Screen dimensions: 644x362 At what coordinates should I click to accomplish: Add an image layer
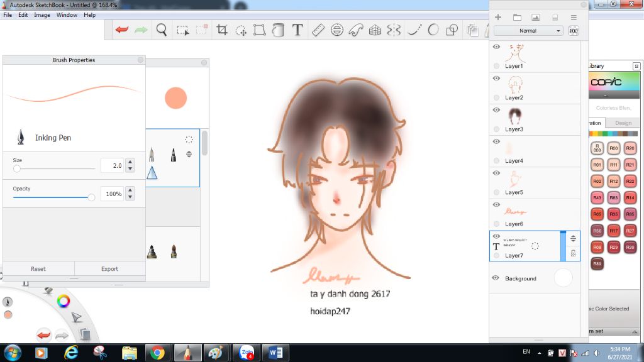[536, 17]
